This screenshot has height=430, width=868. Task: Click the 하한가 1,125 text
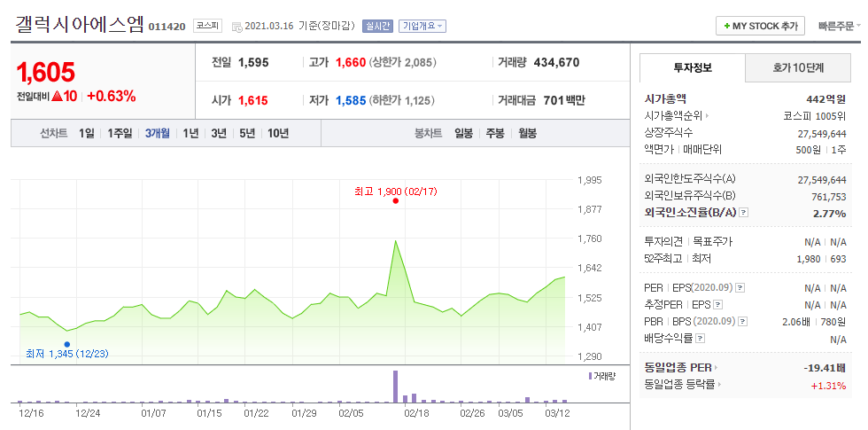coord(402,101)
